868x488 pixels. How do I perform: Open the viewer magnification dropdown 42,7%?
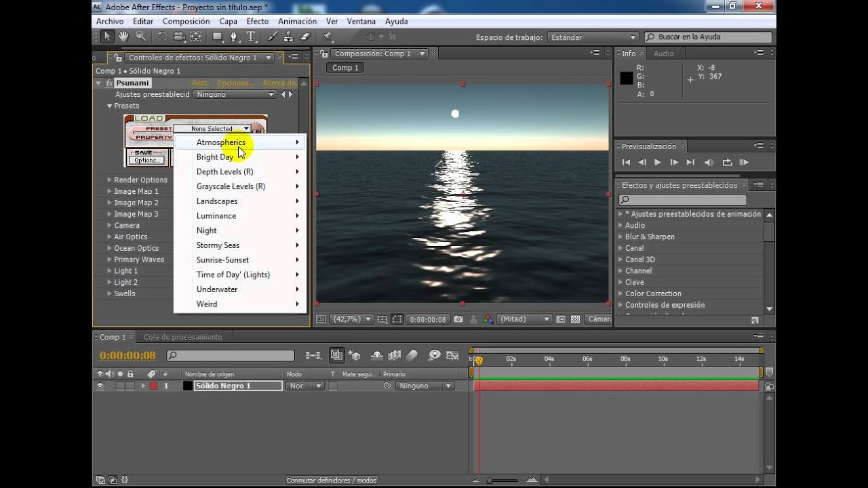pos(351,319)
